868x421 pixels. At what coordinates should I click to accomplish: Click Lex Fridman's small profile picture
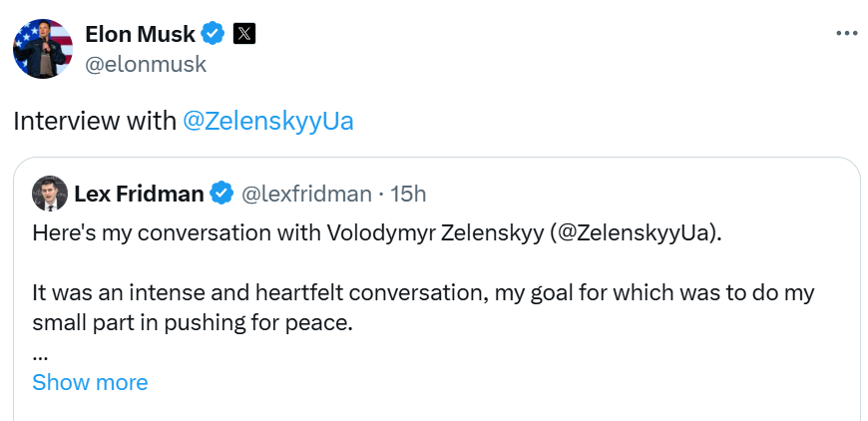(49, 194)
